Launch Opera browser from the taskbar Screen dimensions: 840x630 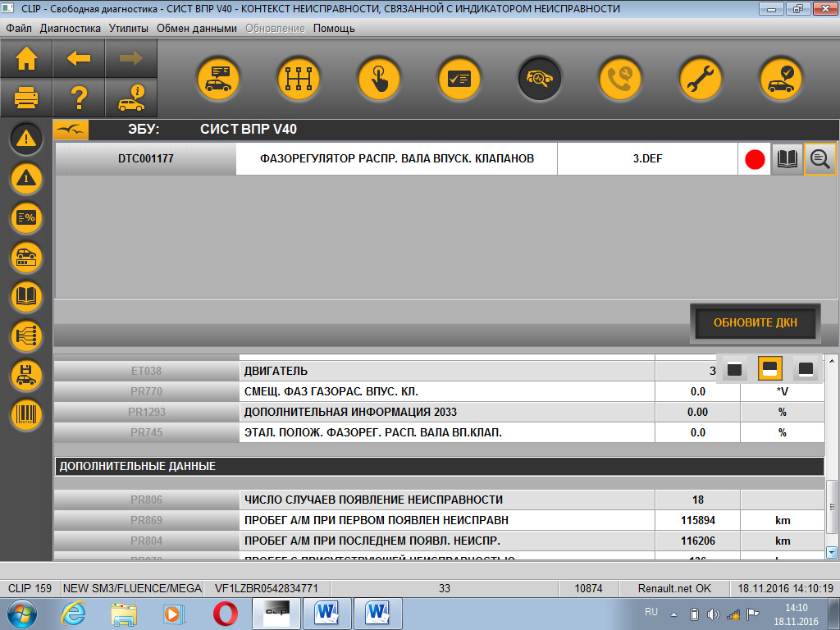pos(226,614)
